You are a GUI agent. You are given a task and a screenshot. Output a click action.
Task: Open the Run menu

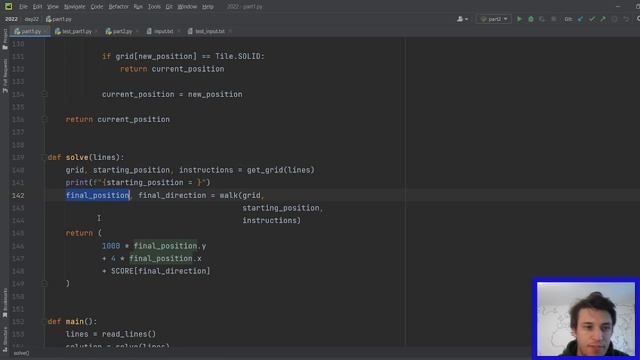[x=138, y=7]
